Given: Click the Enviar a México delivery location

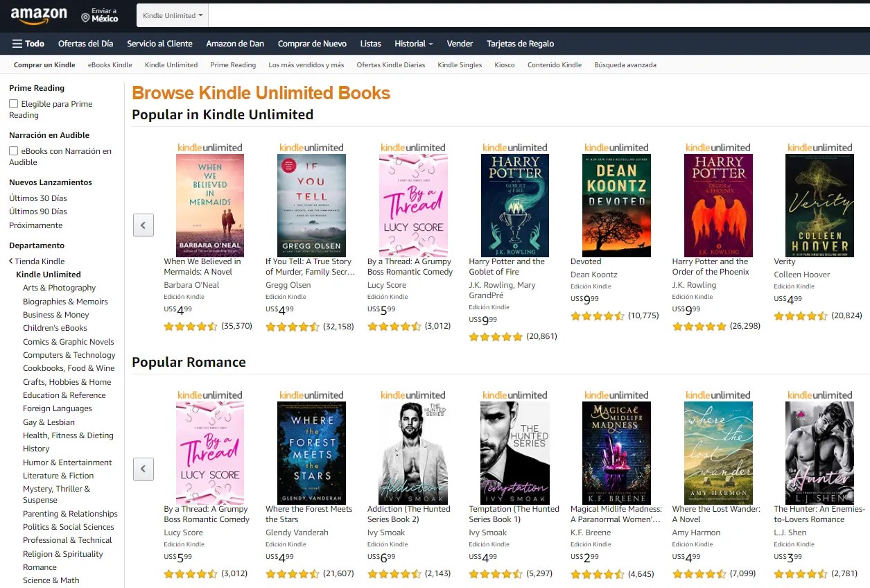Looking at the screenshot, I should click(x=91, y=14).
